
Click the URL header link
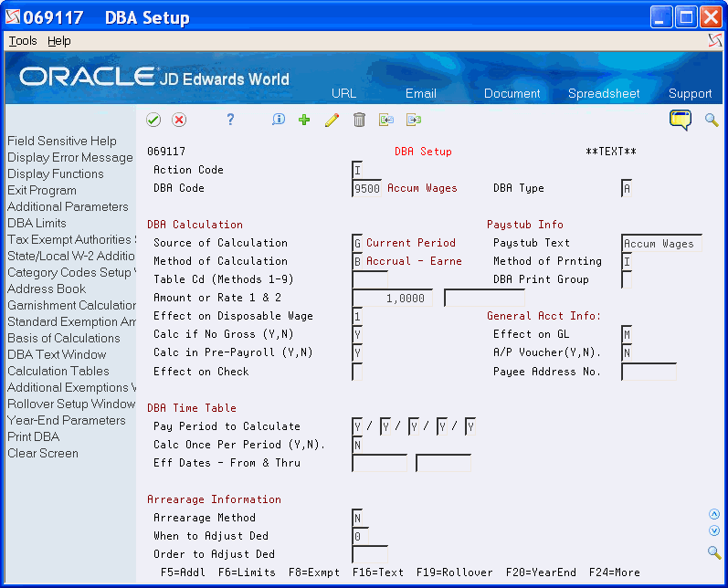coord(343,93)
